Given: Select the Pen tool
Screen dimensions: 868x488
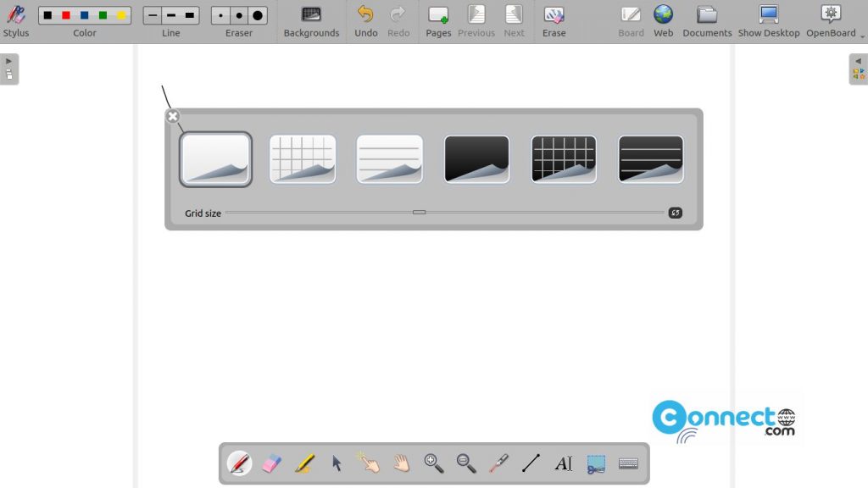Looking at the screenshot, I should pos(239,463).
